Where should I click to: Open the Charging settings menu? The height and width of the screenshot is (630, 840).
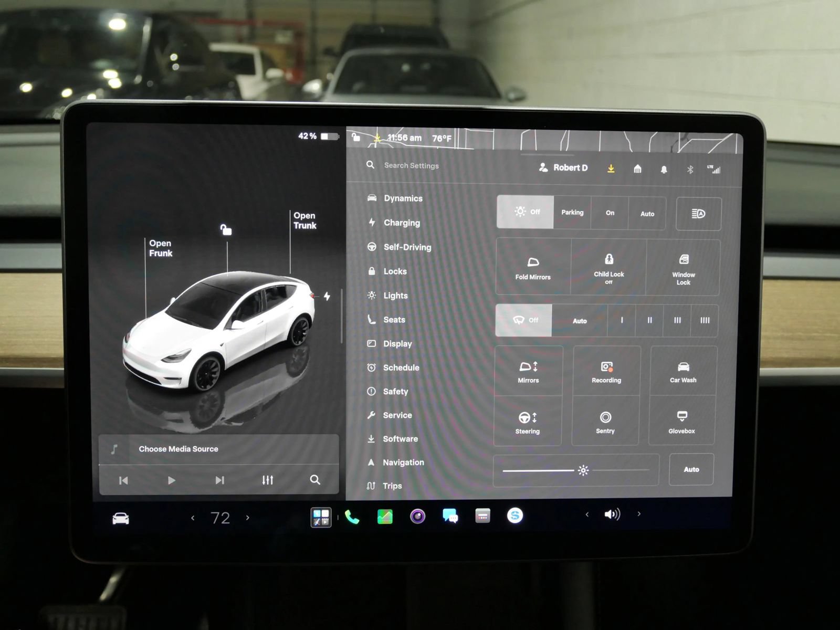click(394, 223)
